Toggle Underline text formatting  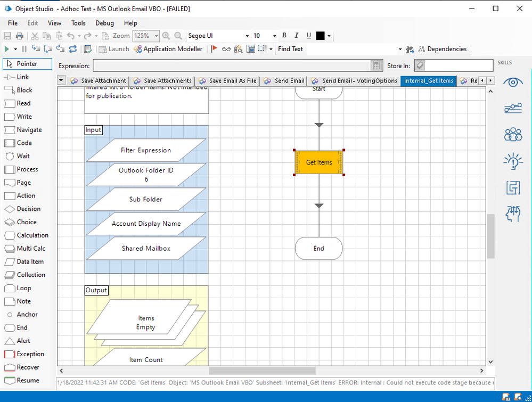coord(309,36)
